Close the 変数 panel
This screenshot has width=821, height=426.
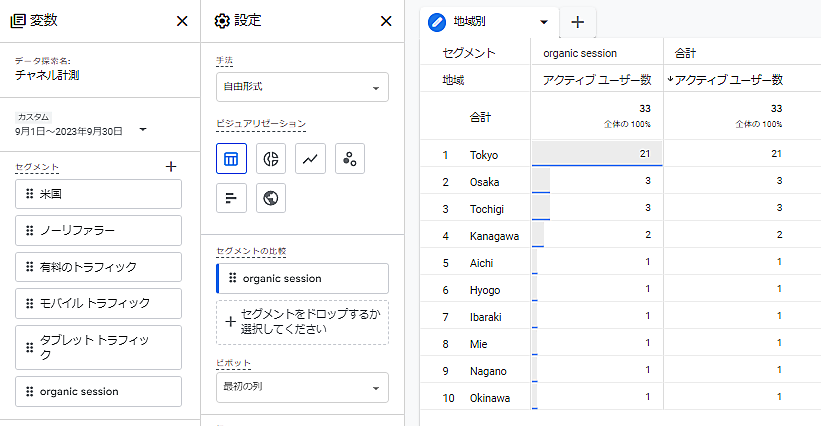point(181,21)
